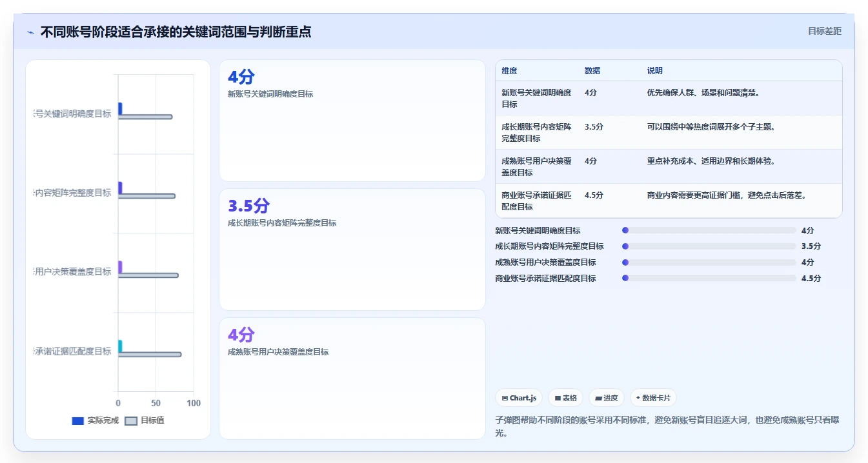868x463 pixels.
Task: Click the 3.5分 value beside second progress bar
Action: pyautogui.click(x=811, y=246)
